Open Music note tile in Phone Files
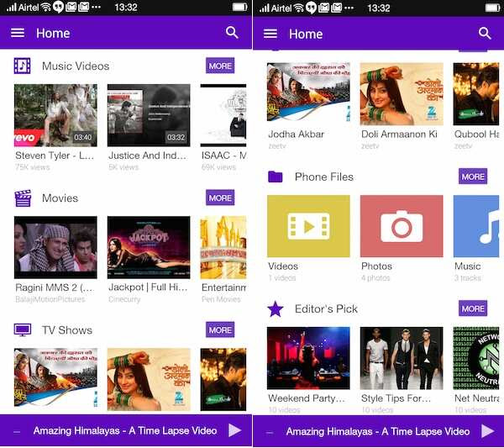The image size is (504, 448). pos(476,226)
